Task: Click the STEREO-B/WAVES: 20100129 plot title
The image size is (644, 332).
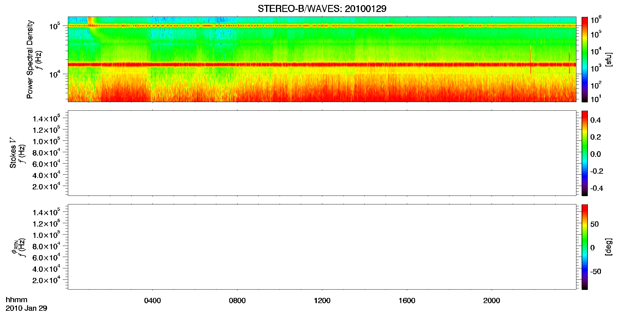Action: pos(322,9)
